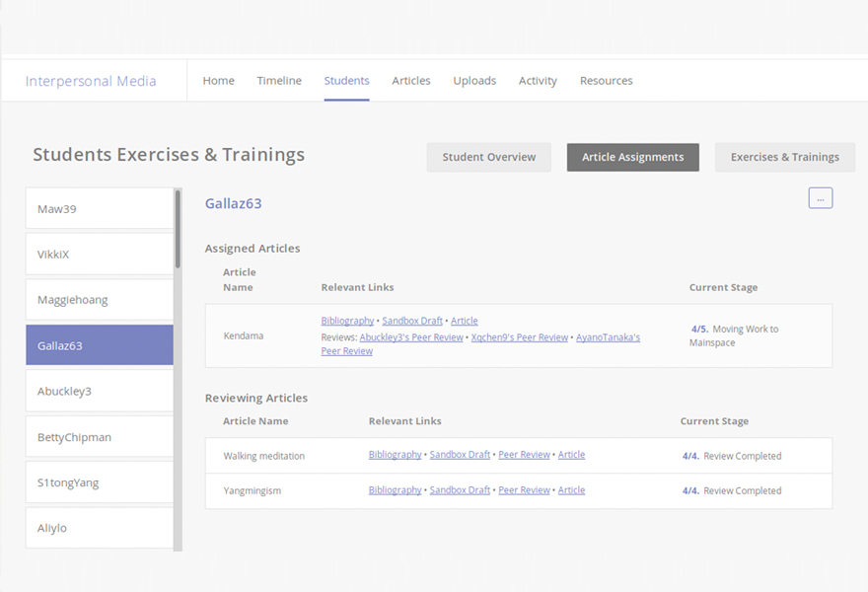This screenshot has width=868, height=592.
Task: Click Walking meditation Review Completed stage
Action: 732,456
